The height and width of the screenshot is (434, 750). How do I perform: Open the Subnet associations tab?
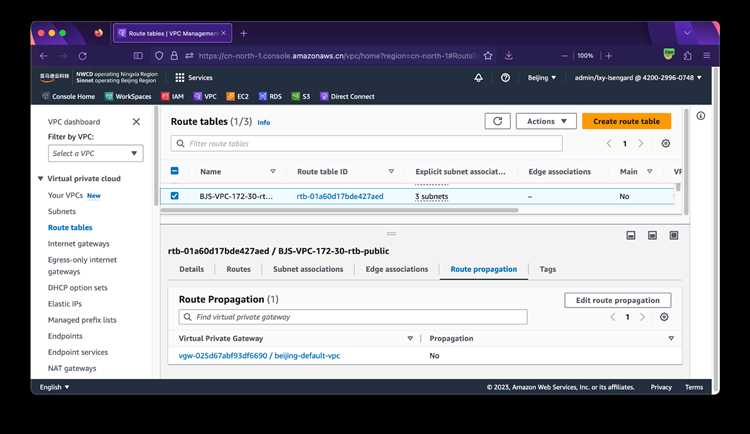[308, 269]
